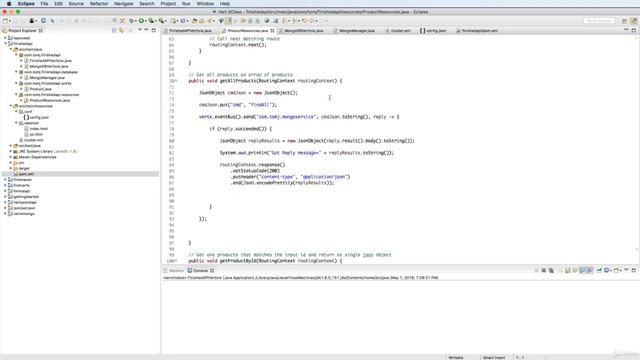Select MongoDBVerticle.java in Project Explorer
This screenshot has width=640, height=360.
click(x=49, y=67)
